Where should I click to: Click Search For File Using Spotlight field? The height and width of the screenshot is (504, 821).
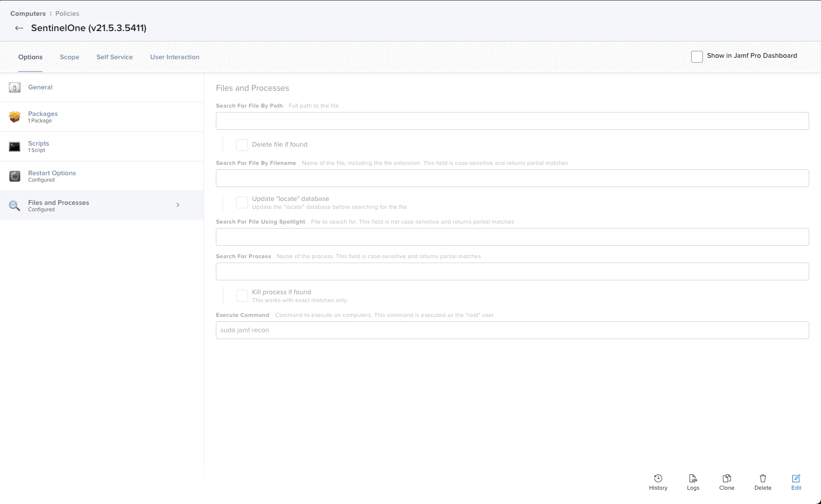click(512, 237)
